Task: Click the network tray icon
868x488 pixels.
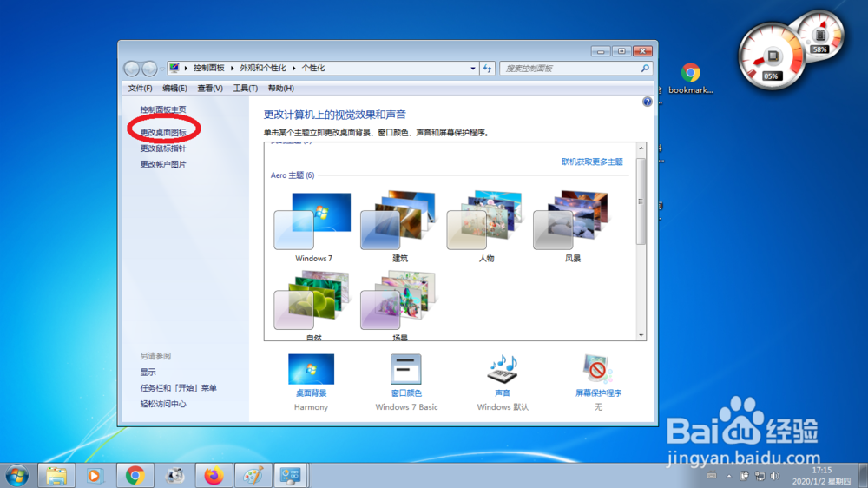Action: click(x=760, y=476)
